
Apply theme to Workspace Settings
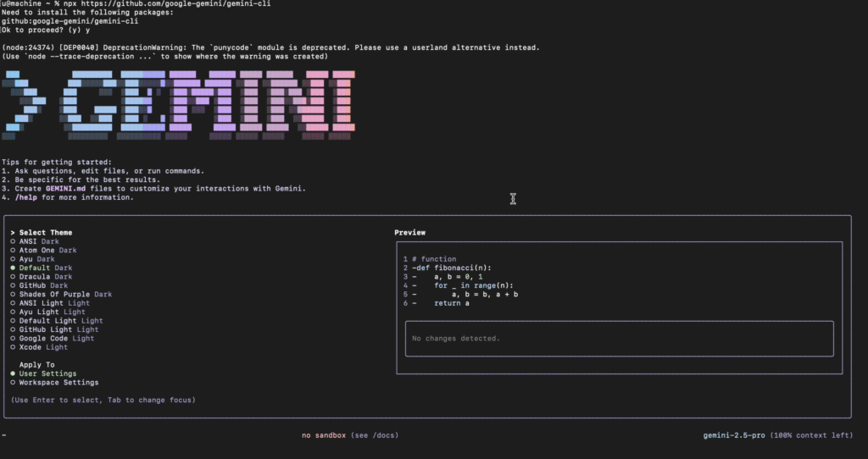[x=54, y=384]
